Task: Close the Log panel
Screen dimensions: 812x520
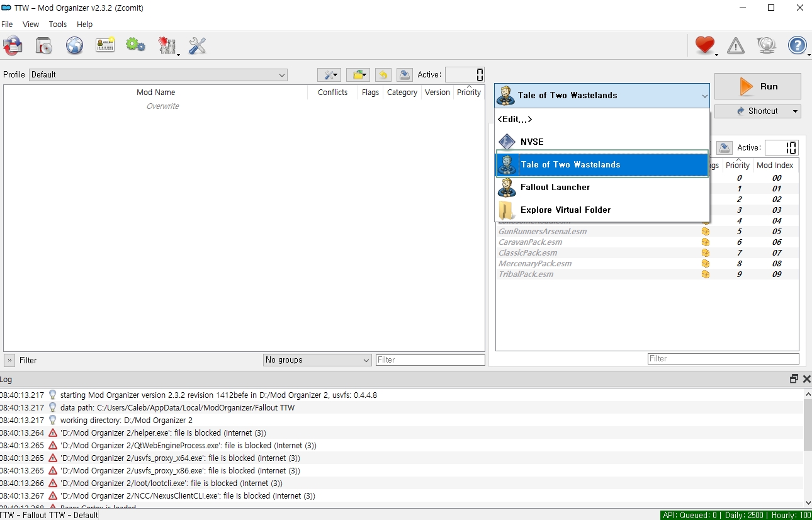Action: pos(806,379)
